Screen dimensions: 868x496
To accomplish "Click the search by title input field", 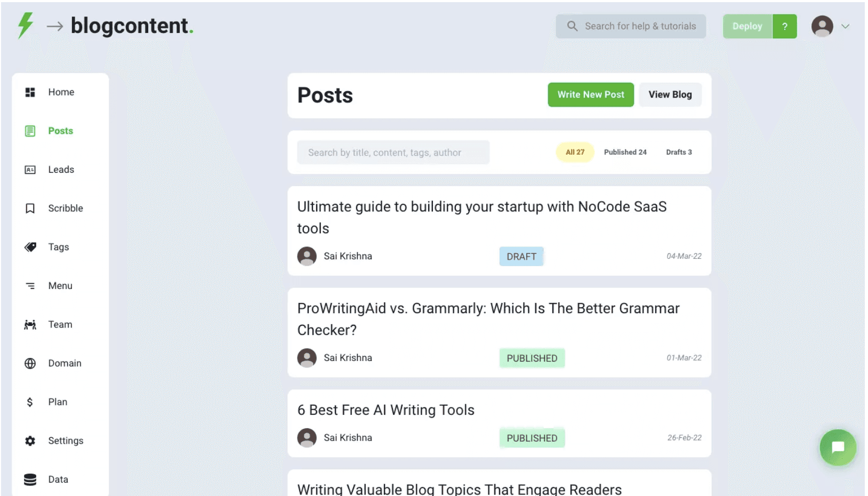I will point(393,153).
